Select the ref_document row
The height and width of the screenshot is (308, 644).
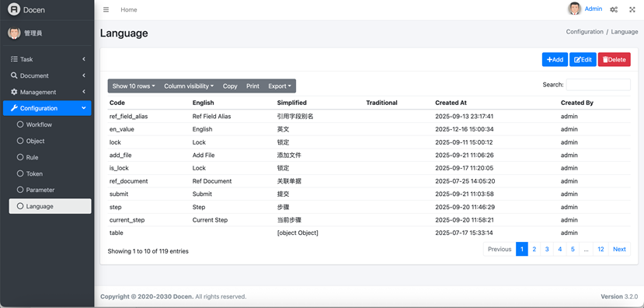pyautogui.click(x=369, y=181)
